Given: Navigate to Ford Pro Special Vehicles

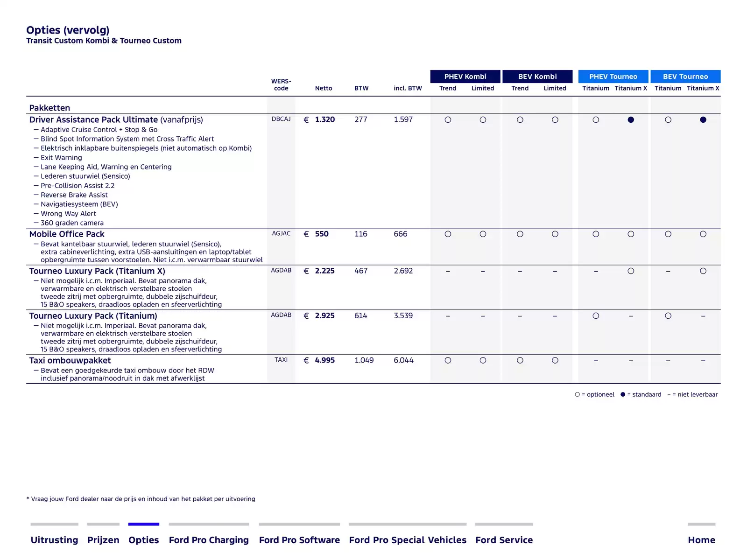Looking at the screenshot, I should click(408, 539).
